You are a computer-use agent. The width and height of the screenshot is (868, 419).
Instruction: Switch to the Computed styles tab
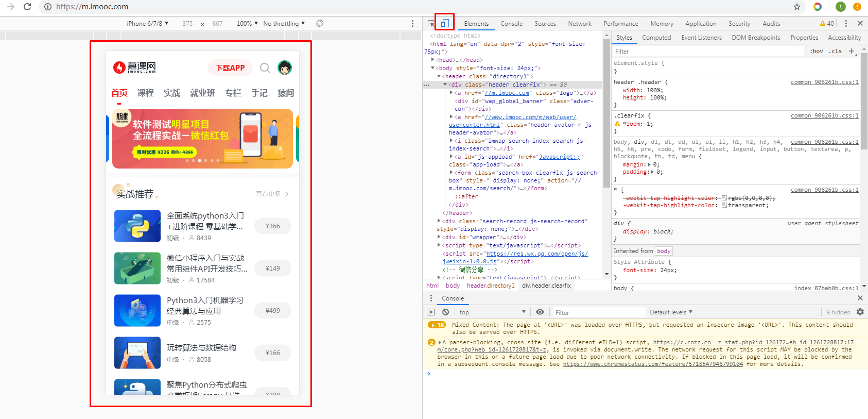(x=656, y=38)
